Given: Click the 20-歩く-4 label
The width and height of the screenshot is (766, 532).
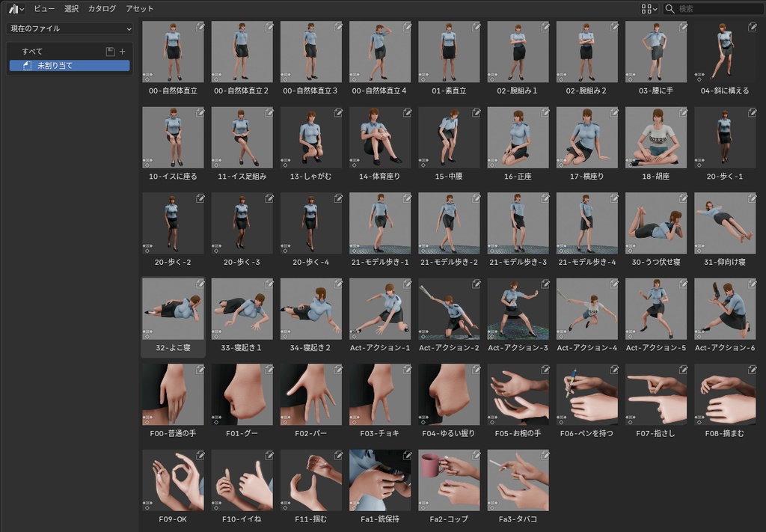Looking at the screenshot, I should pyautogui.click(x=310, y=263).
